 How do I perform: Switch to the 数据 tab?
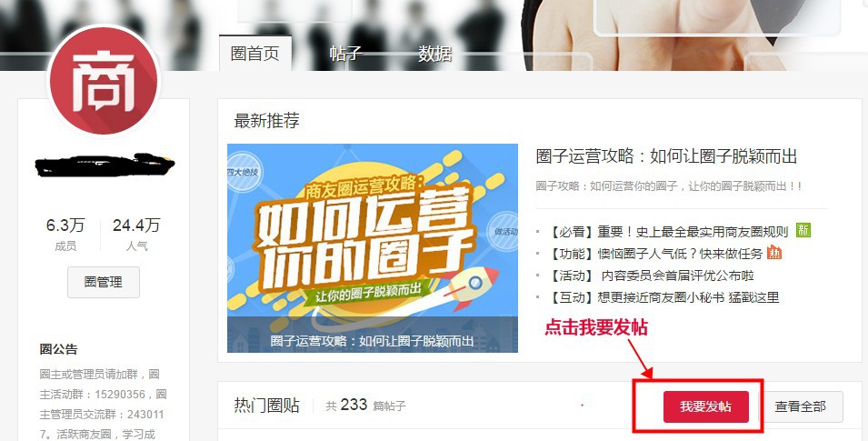coord(435,53)
